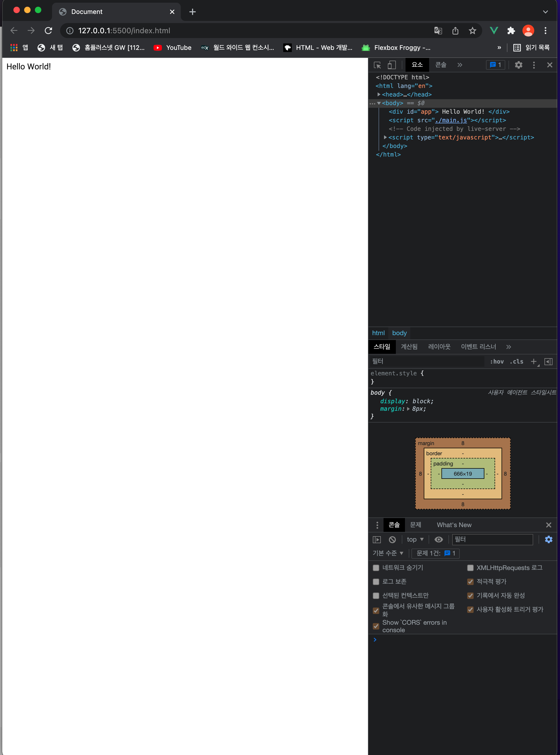Open DevTools settings gear
This screenshot has width=560, height=755.
(518, 65)
